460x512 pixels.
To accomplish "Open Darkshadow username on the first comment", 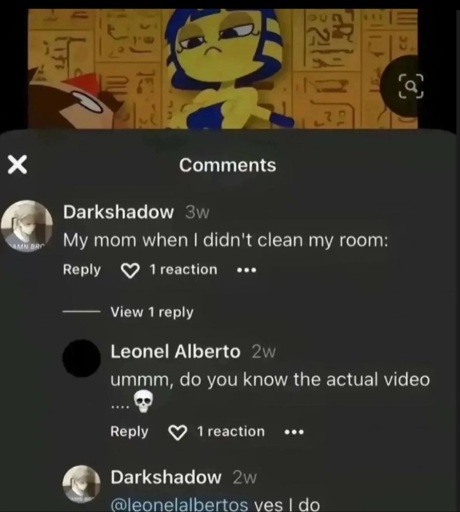I will 119,212.
